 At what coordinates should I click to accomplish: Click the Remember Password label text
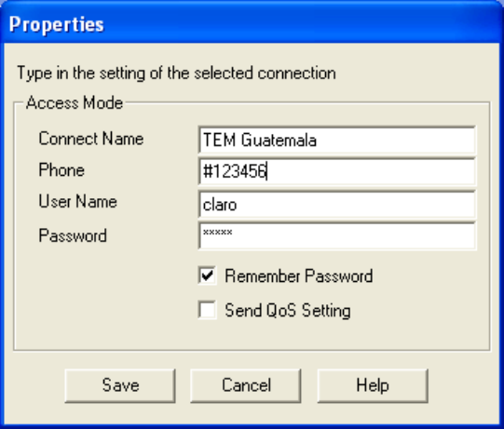pos(299,275)
